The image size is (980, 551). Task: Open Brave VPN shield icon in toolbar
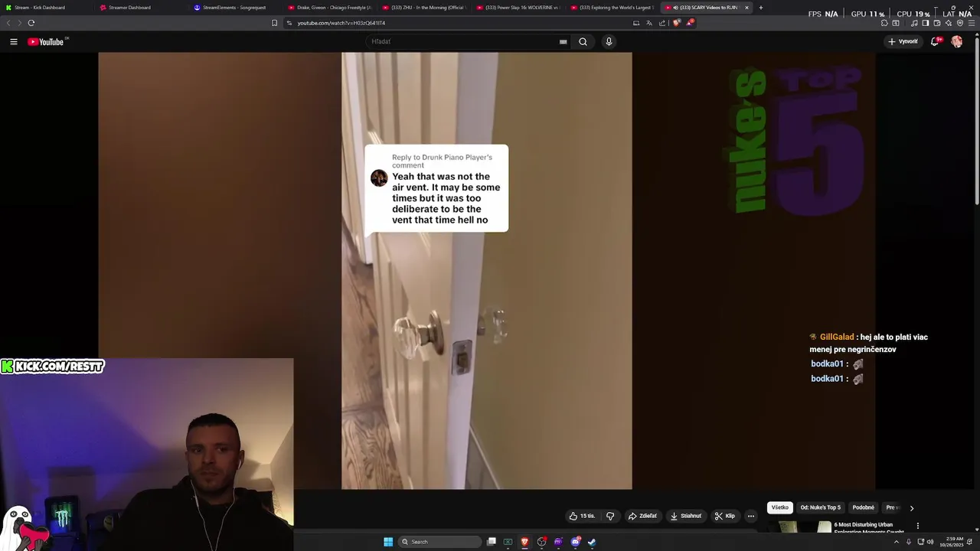point(960,23)
